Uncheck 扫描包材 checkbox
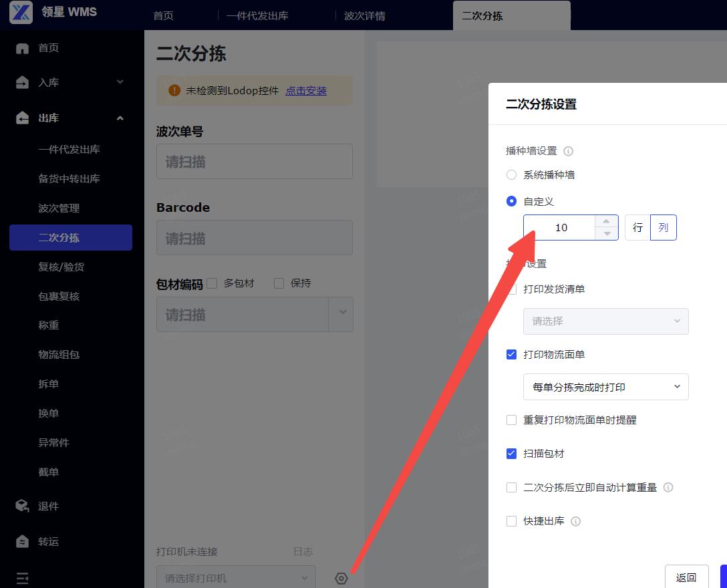The image size is (727, 588). coord(511,454)
